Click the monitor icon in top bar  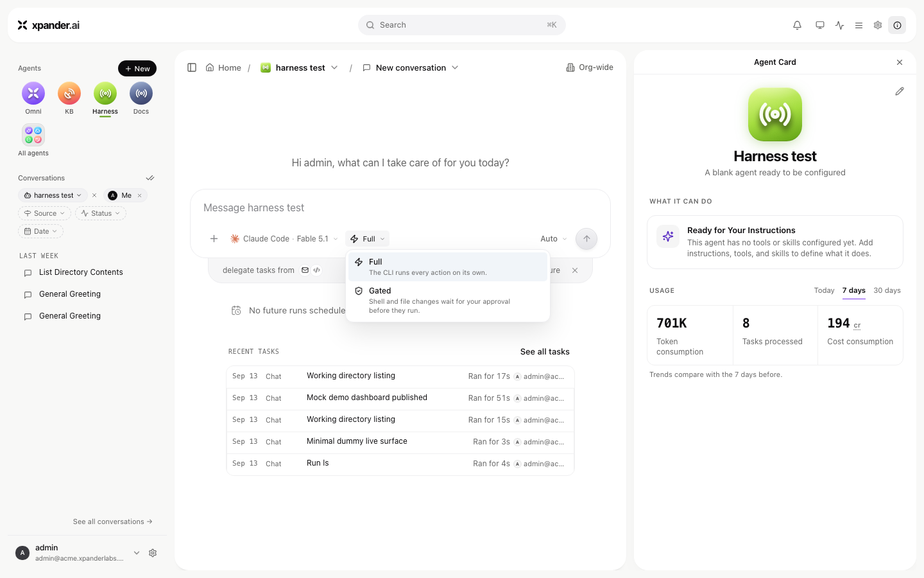pyautogui.click(x=820, y=25)
